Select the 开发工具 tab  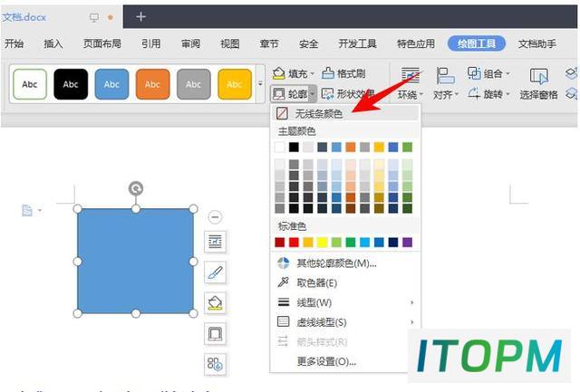pyautogui.click(x=357, y=43)
